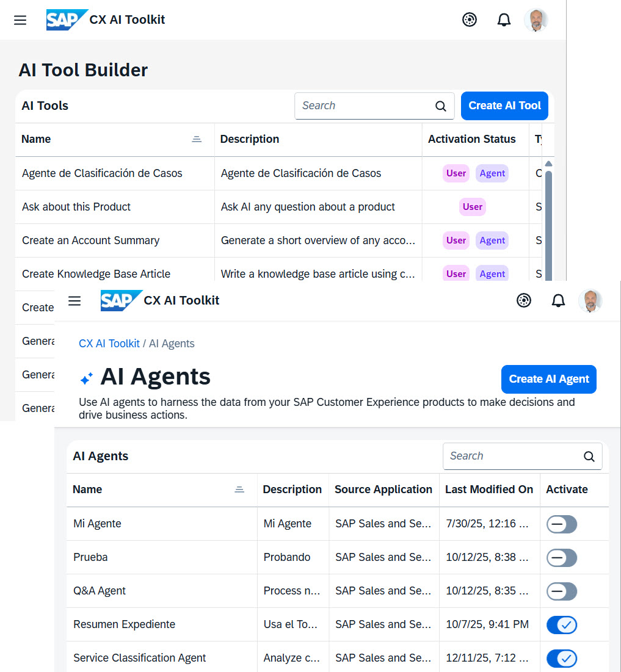Click the notification bell in AI Agents header

558,301
